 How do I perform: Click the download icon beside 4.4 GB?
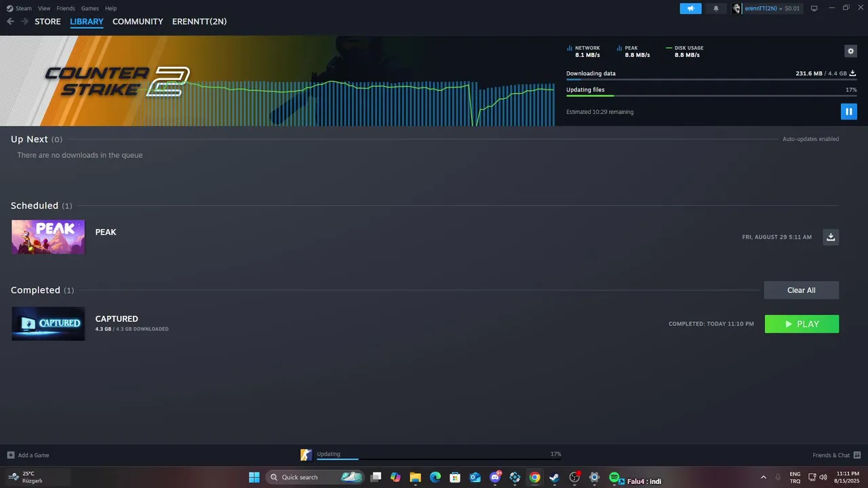853,73
